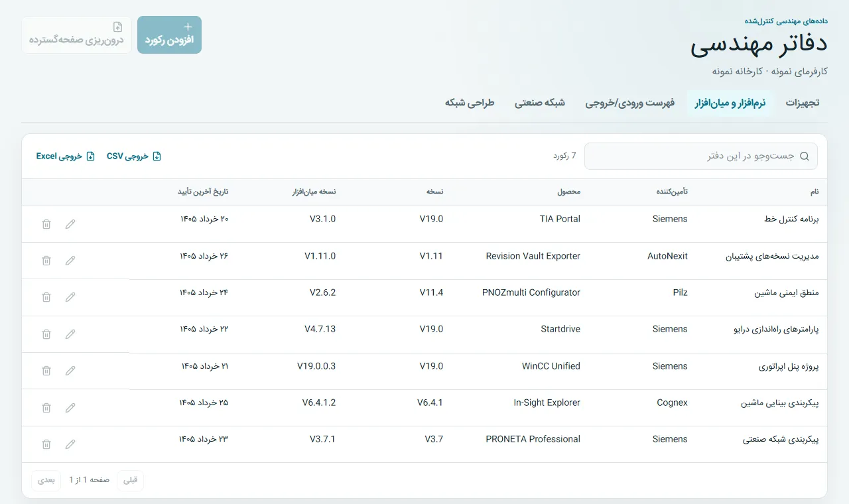Edit the منطق ایمنی ماشین record
Viewport: 849px width, 504px height.
click(x=70, y=297)
